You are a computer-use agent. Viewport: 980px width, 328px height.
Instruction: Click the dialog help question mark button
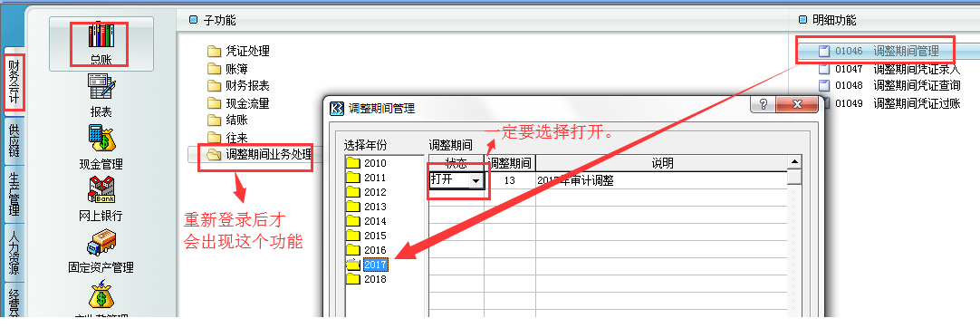[x=763, y=105]
